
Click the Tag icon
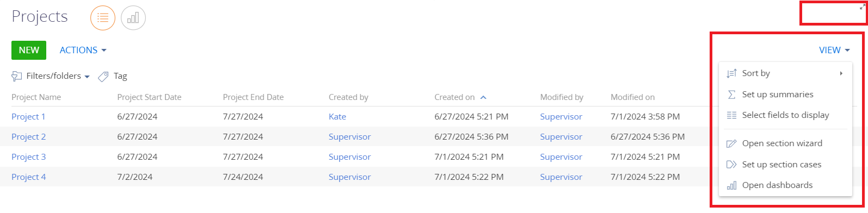coord(103,77)
